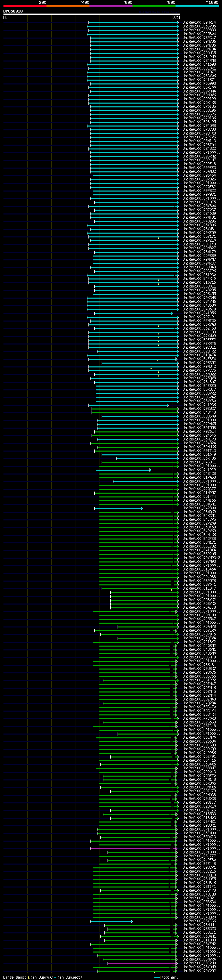Screen dimensions: 222x980
Task: Choose the UniRef100_Q6YCG6 entry
Action: [199, 921]
